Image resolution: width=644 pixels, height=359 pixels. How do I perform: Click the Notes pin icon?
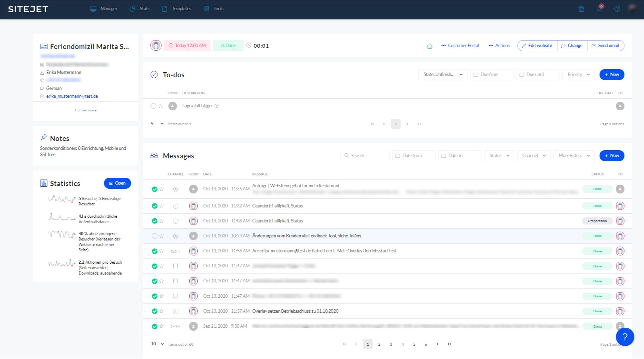(x=44, y=138)
